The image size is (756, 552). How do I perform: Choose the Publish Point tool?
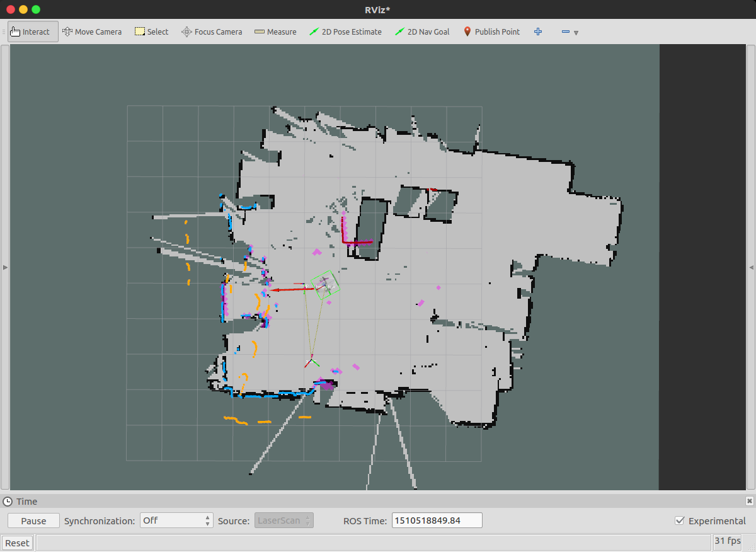(491, 32)
